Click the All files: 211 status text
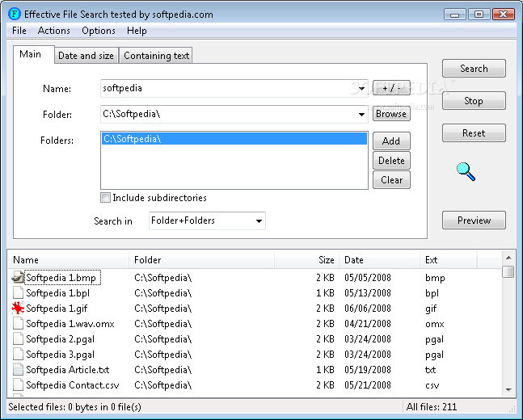Viewport: 523px width, 420px height. pyautogui.click(x=432, y=406)
